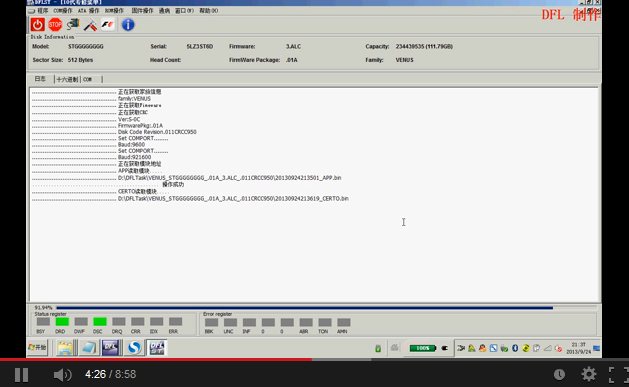Click the log path ending _APP.bin
This screenshot has width=629, height=387.
(x=229, y=178)
